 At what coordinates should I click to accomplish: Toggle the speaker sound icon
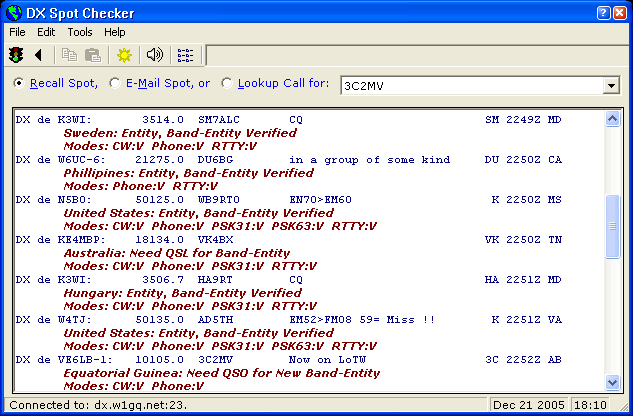(155, 55)
